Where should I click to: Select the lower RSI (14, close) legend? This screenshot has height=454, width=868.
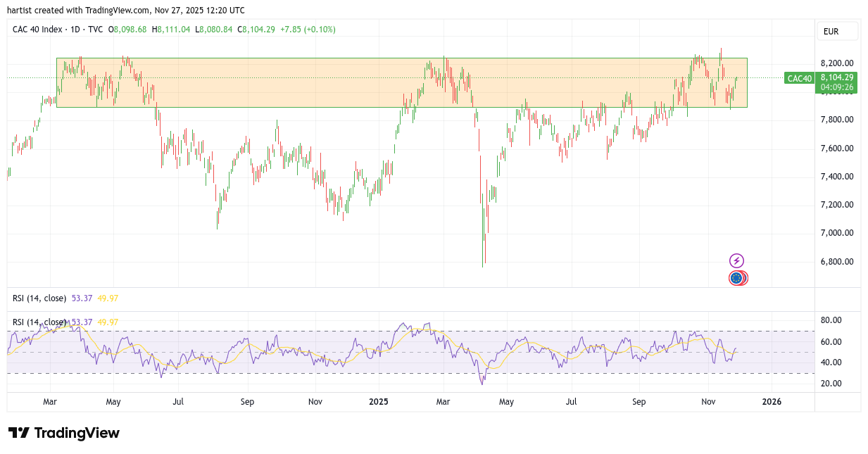coord(39,322)
